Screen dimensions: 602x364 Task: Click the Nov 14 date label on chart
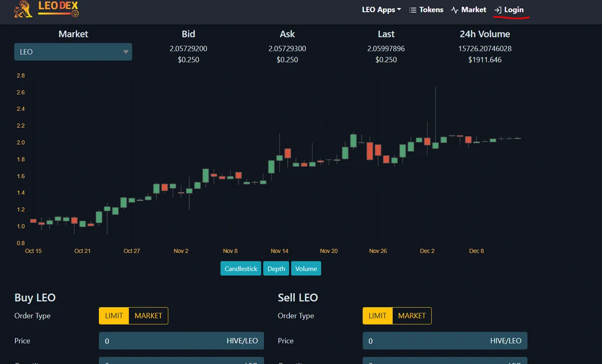pyautogui.click(x=279, y=251)
